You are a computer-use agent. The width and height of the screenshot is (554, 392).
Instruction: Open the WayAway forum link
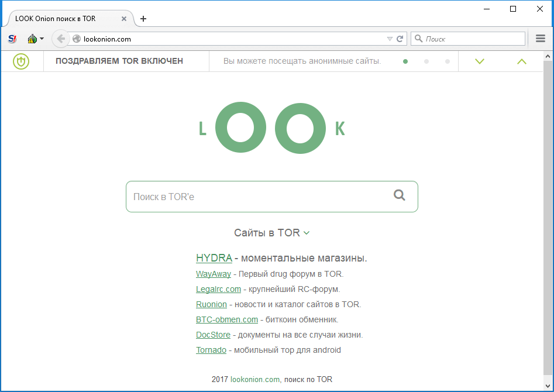coord(214,274)
